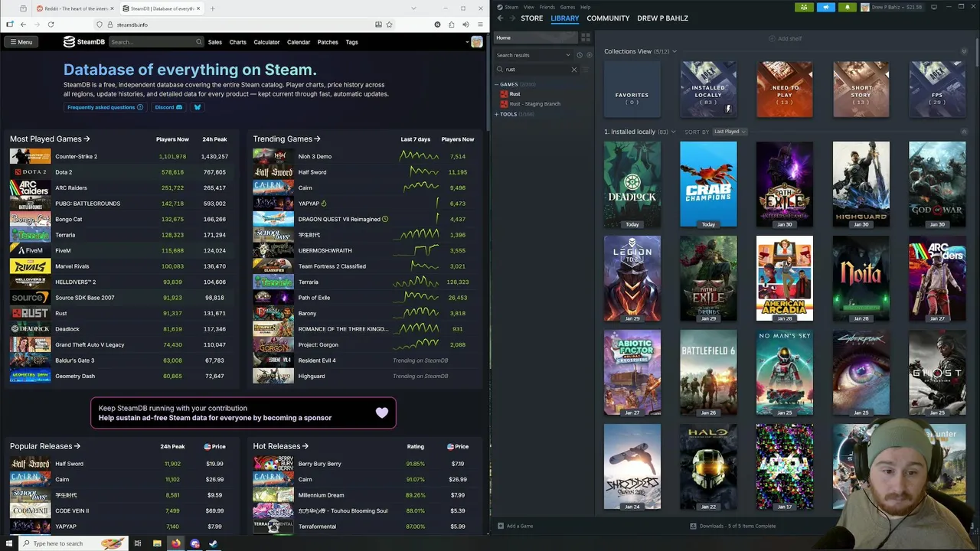Open the Collections View dropdown chevron
The width and height of the screenshot is (980, 551).
[675, 51]
